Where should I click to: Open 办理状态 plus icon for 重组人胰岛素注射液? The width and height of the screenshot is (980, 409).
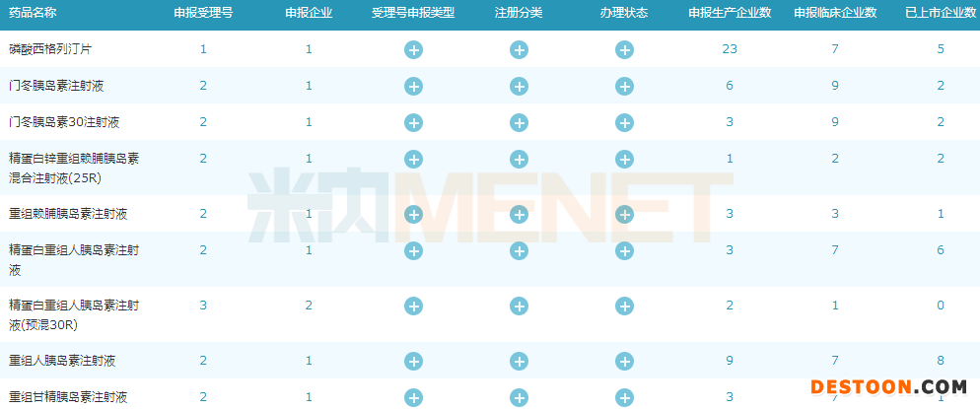[x=624, y=362]
